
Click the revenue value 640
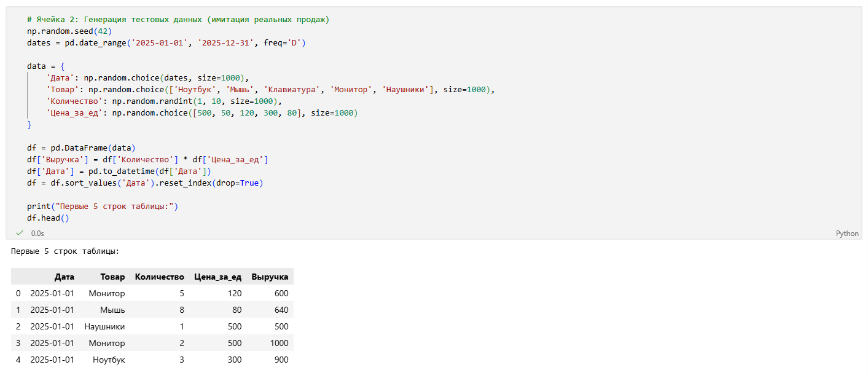[x=281, y=310]
